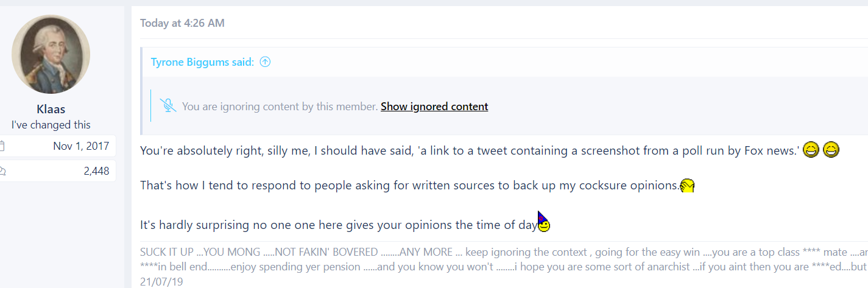Click the muted microphone ignore icon
The width and height of the screenshot is (868, 288).
pyautogui.click(x=168, y=106)
